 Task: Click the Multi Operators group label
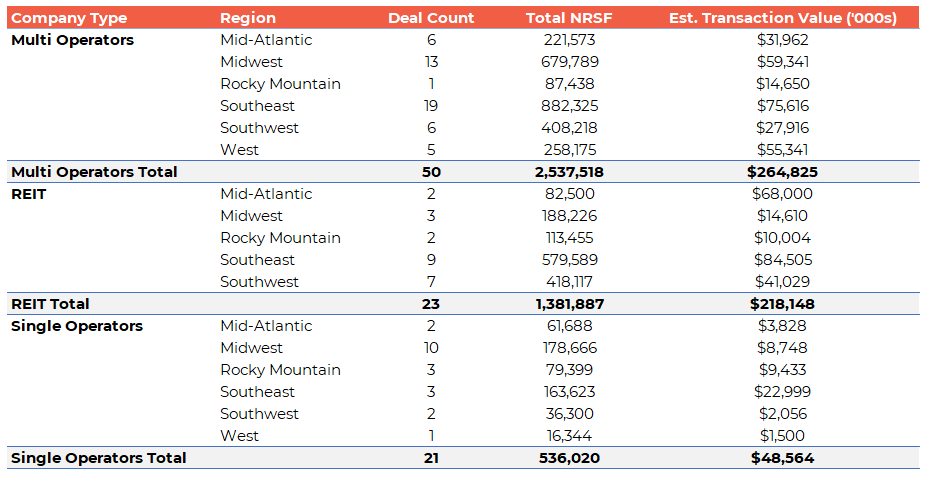72,40
